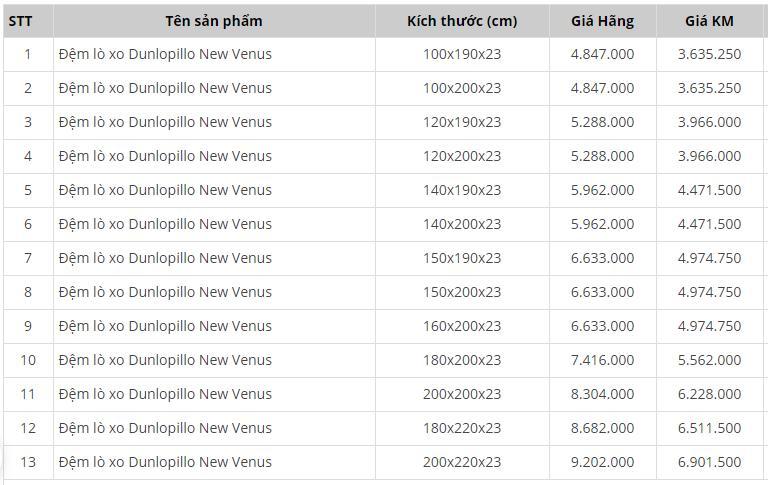This screenshot has width=768, height=485.
Task: Select the 100x200x23 size cell
Action: click(x=462, y=88)
